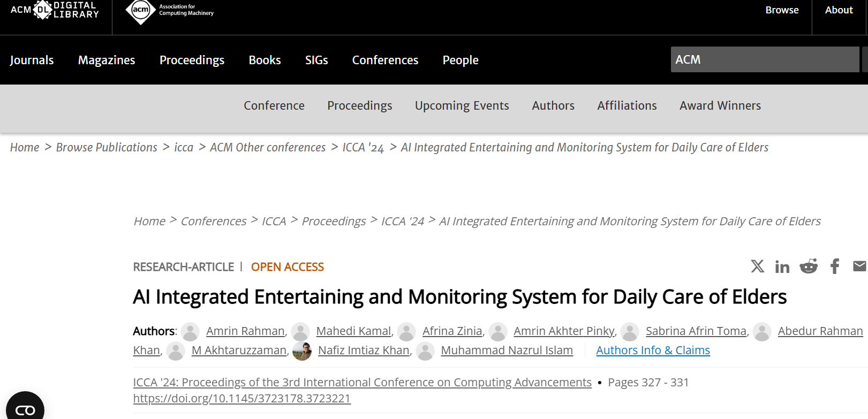Open the Magazines menu

pyautogui.click(x=107, y=60)
